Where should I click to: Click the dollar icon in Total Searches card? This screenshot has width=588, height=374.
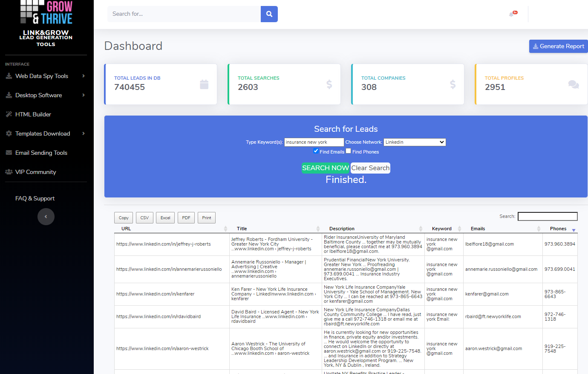point(329,84)
